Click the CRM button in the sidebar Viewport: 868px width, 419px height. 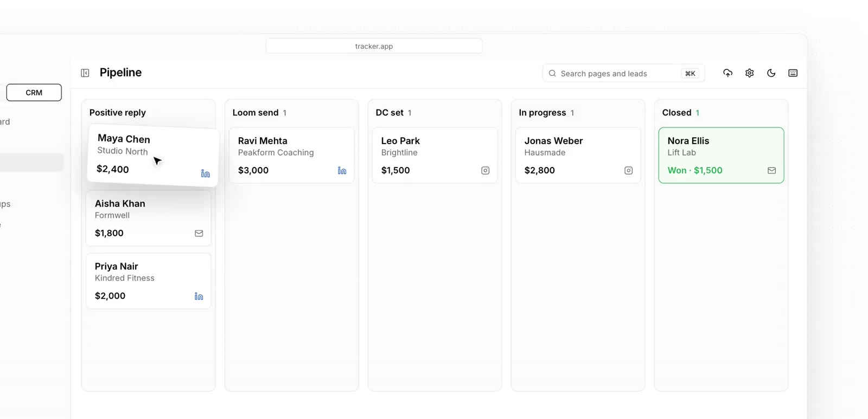(34, 93)
